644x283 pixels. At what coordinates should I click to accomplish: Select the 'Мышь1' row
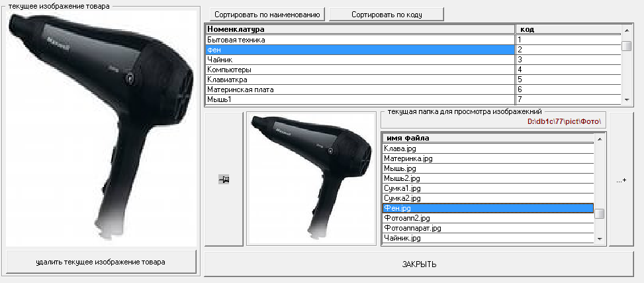pos(360,99)
